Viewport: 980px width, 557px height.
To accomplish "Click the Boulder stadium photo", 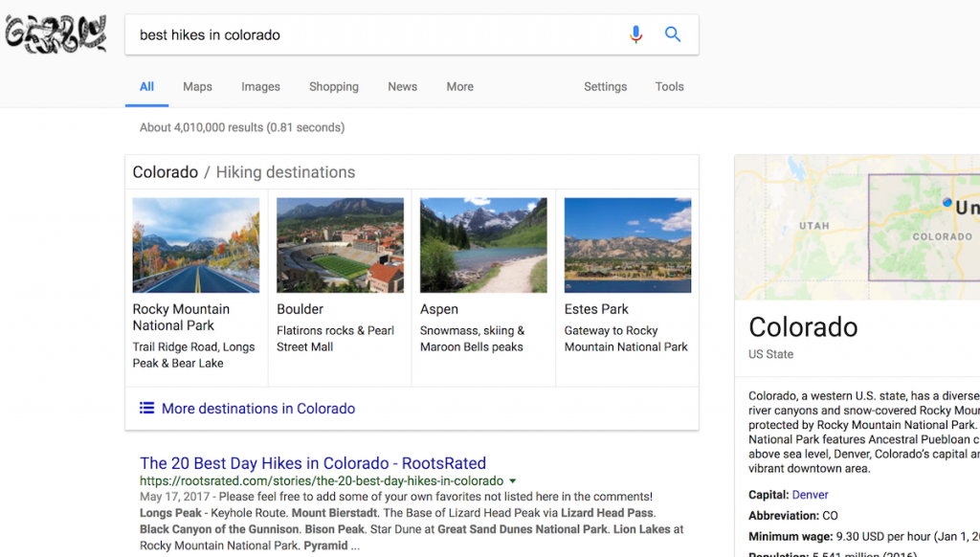I will point(340,245).
